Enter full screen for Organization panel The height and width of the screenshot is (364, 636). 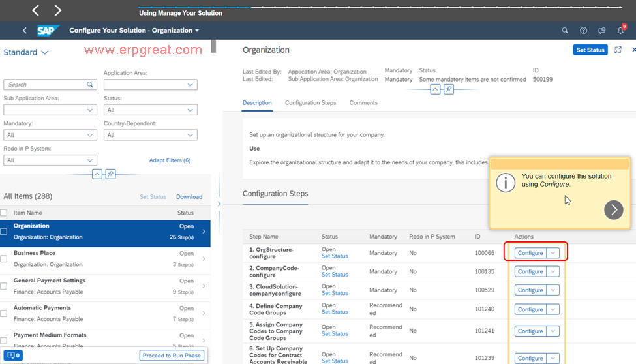pos(618,50)
